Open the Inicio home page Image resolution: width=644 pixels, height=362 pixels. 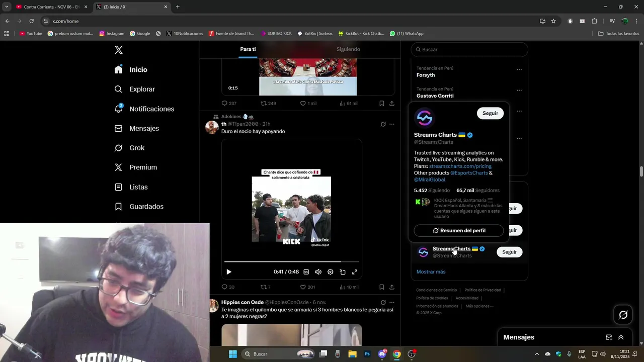tap(131, 70)
